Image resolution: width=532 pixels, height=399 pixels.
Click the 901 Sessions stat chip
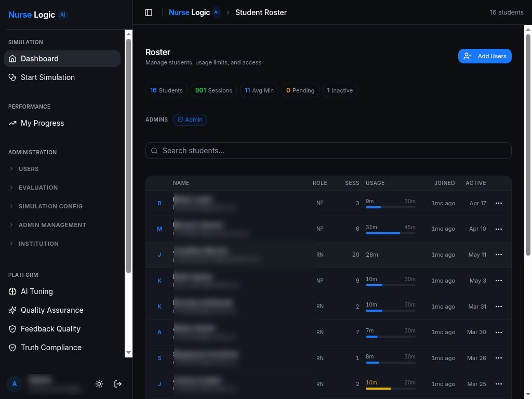(214, 90)
